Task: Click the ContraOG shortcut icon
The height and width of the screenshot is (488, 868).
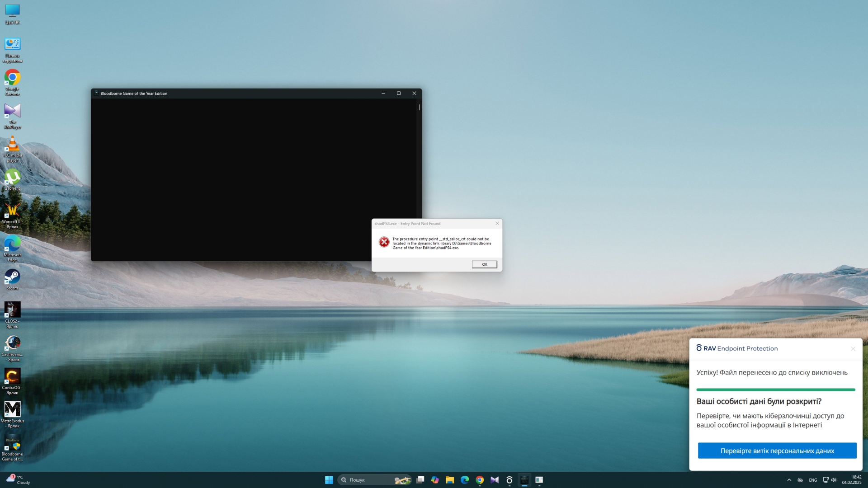Action: [x=12, y=376]
